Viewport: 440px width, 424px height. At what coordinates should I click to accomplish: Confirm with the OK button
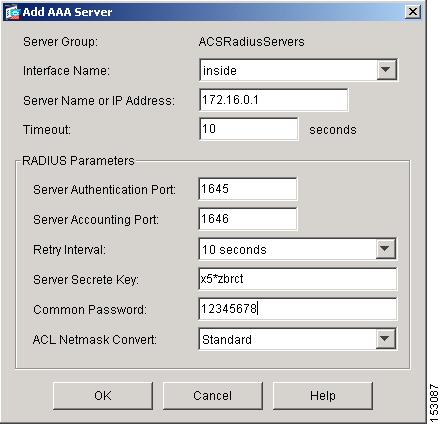[x=103, y=396]
